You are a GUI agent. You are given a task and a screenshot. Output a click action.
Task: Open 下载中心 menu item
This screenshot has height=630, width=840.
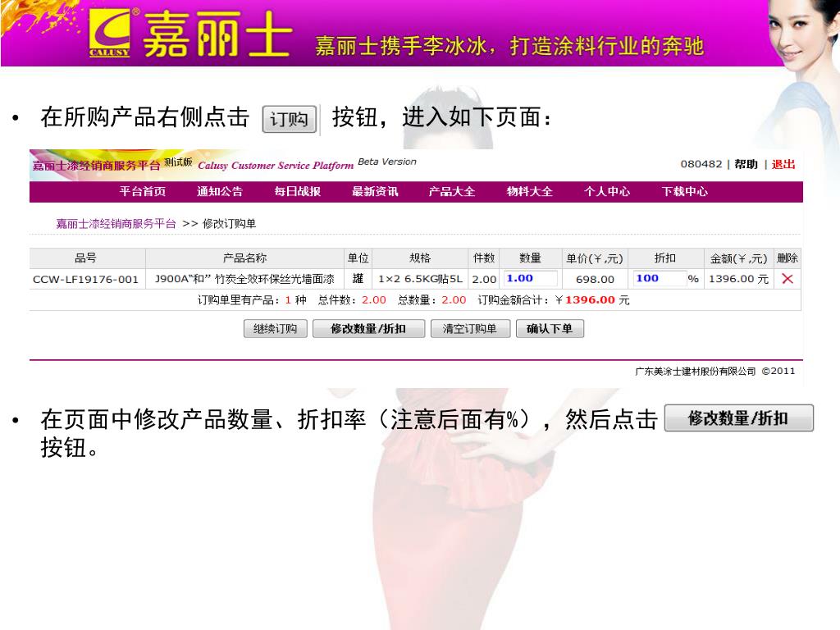pos(685,191)
